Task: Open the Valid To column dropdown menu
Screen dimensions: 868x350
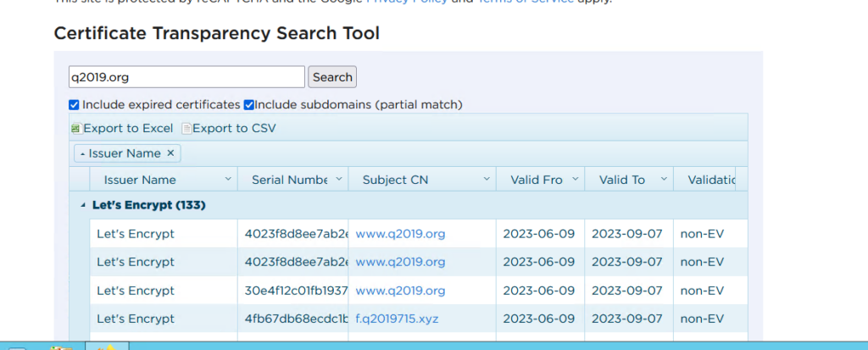Action: pyautogui.click(x=664, y=180)
